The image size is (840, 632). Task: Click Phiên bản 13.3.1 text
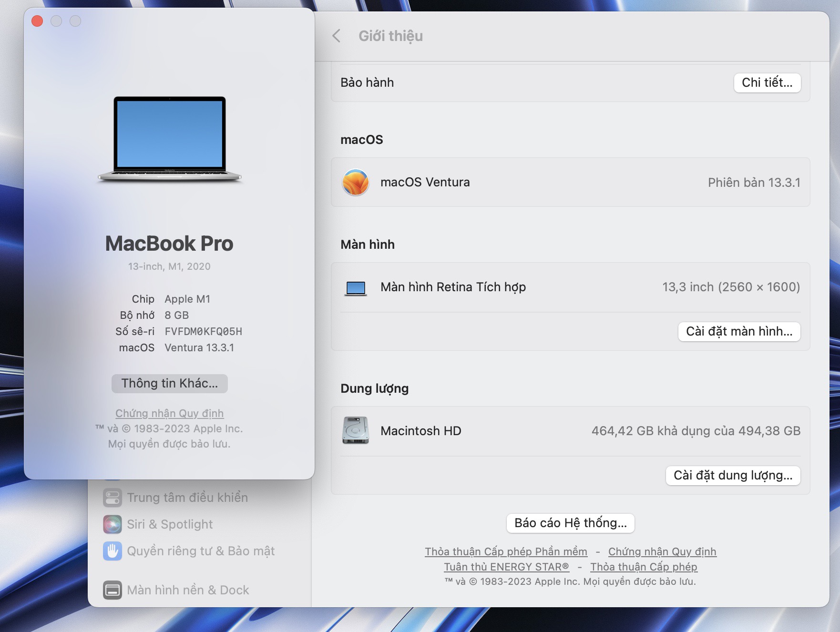click(x=754, y=183)
